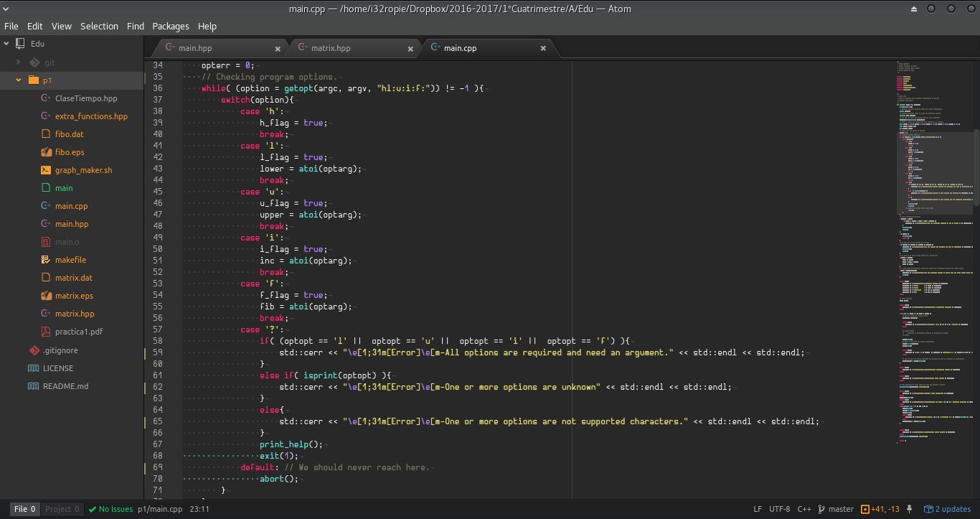Switch to the main.hpp tab
The width and height of the screenshot is (980, 519).
pos(219,48)
